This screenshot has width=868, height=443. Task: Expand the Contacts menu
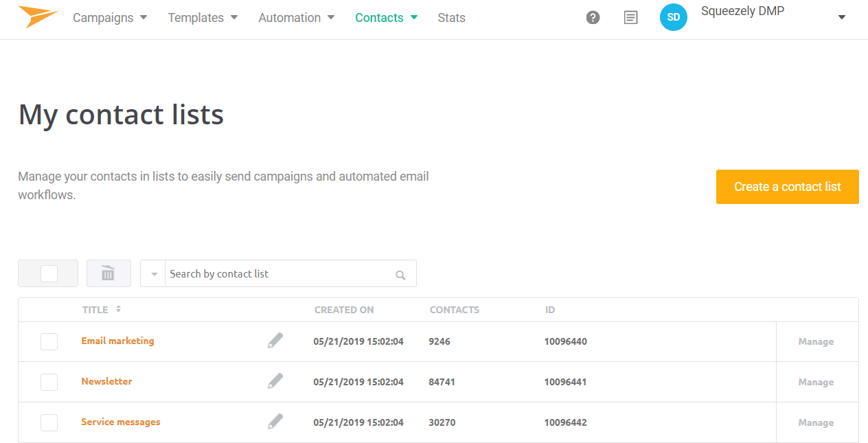coord(387,18)
